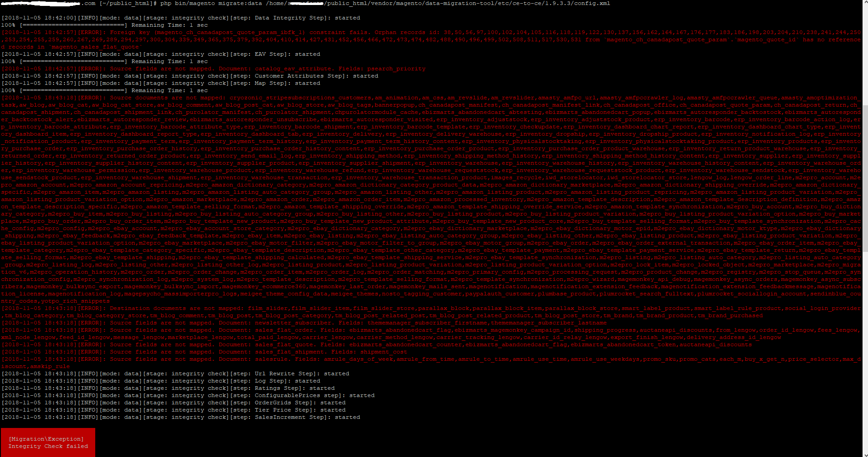Click the 'Integrity Check failed' message
Image resolution: width=868 pixels, height=457 pixels.
[x=48, y=446]
